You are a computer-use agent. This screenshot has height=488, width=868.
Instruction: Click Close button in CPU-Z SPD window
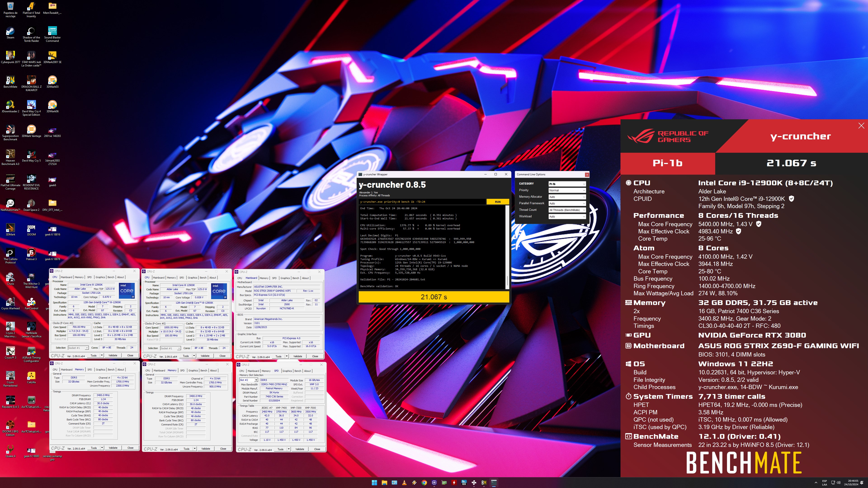[317, 449]
